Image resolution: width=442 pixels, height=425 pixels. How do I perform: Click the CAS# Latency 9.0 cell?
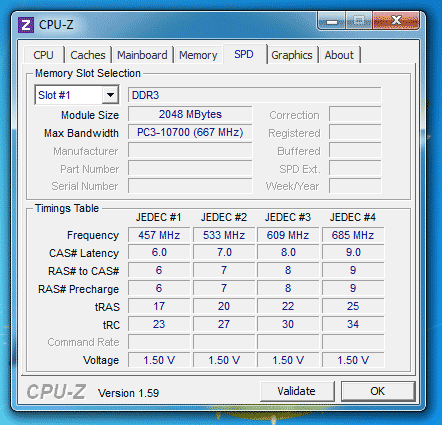pyautogui.click(x=353, y=252)
